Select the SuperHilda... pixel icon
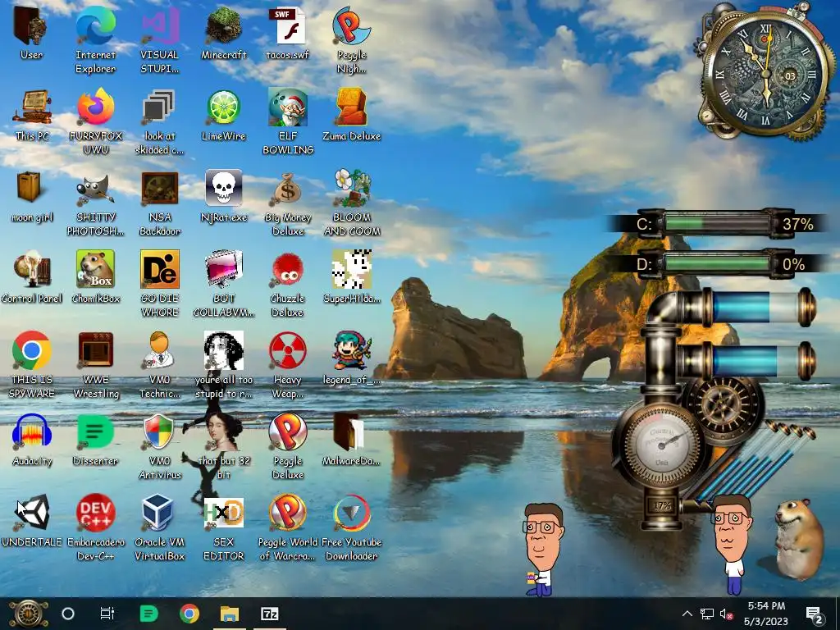Screen dimensions: 840x630 (x=351, y=269)
